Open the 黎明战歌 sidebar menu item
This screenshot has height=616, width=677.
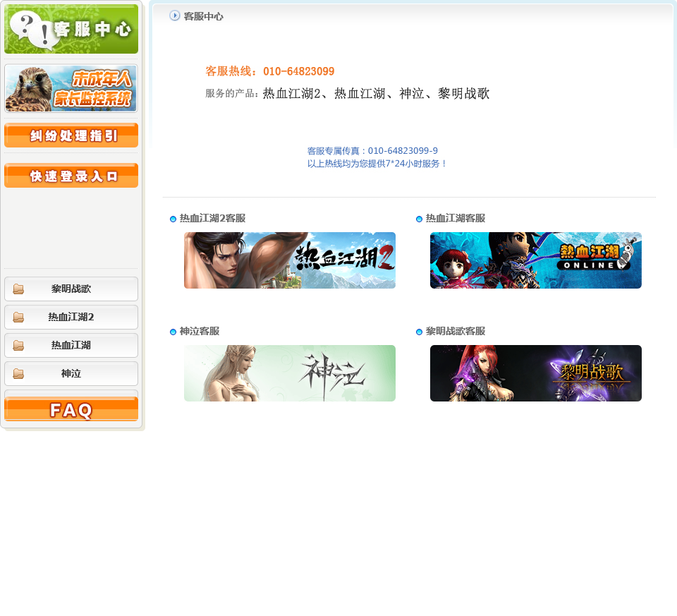click(71, 289)
